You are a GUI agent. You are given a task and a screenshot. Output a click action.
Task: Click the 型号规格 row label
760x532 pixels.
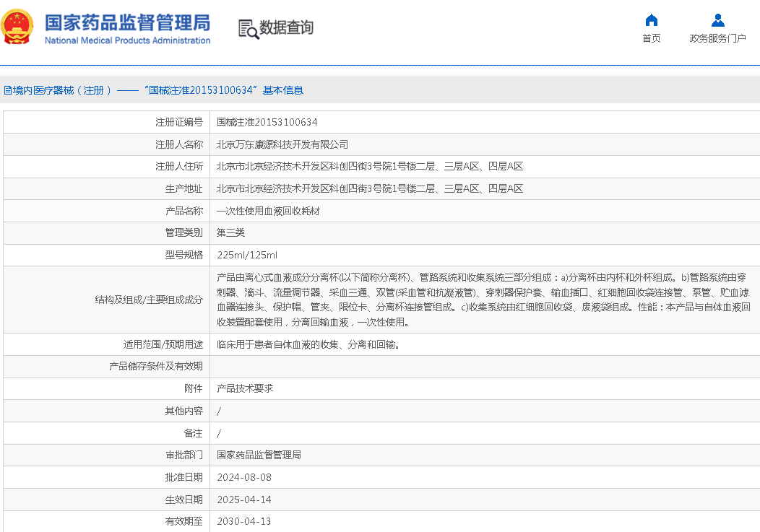tap(183, 255)
